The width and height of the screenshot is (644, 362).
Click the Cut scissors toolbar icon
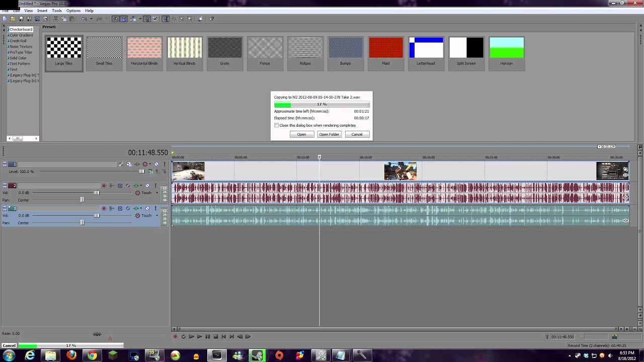click(55, 19)
